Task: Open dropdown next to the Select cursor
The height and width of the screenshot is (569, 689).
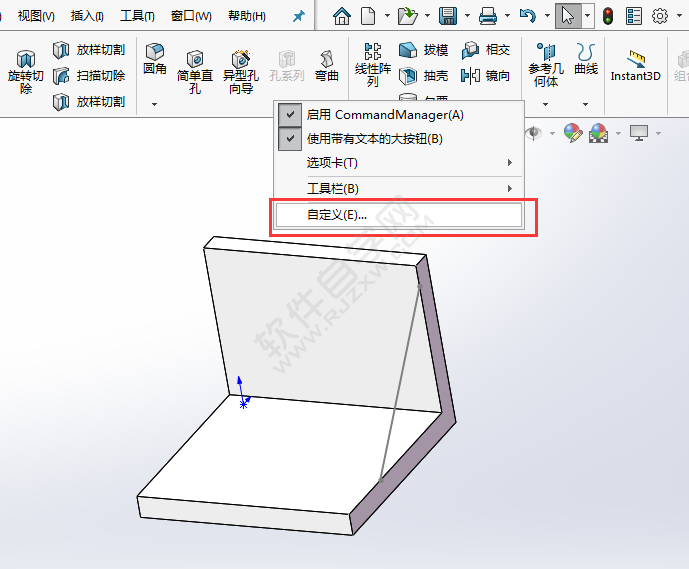Action: [x=587, y=16]
